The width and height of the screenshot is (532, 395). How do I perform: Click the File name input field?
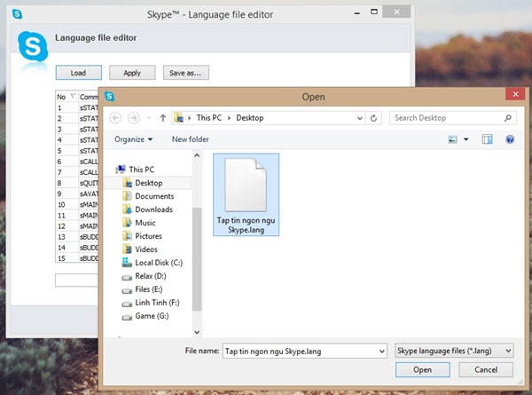[x=300, y=352]
